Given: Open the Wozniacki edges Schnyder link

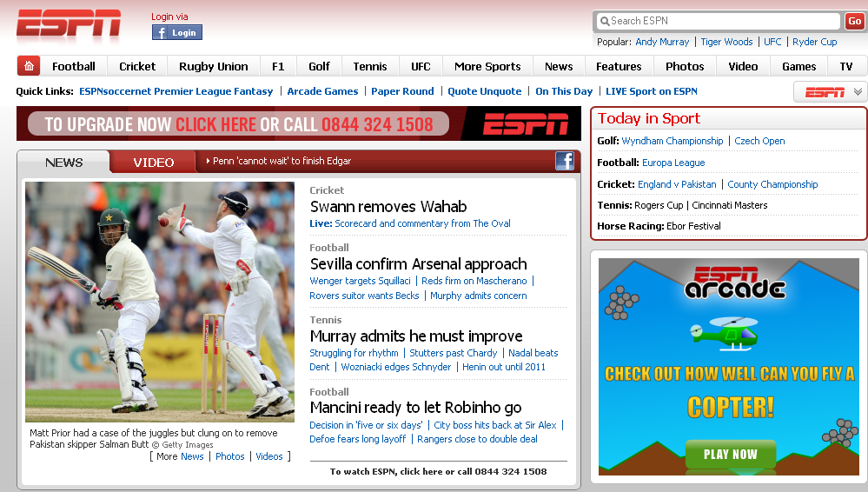Looking at the screenshot, I should pos(396,367).
